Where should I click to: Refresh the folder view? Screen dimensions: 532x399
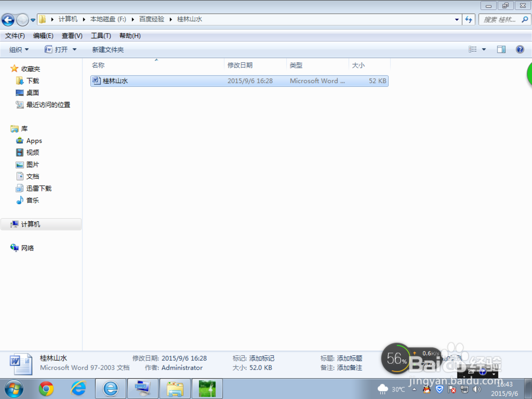point(469,20)
